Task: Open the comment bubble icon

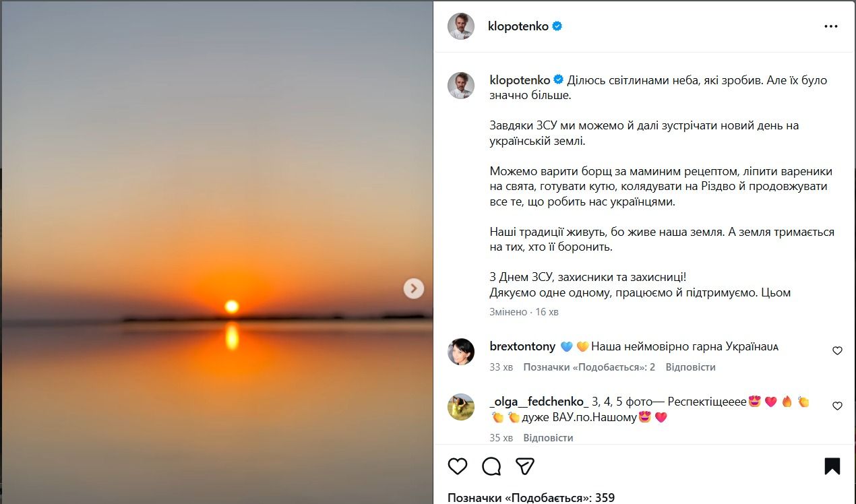Action: click(x=491, y=466)
